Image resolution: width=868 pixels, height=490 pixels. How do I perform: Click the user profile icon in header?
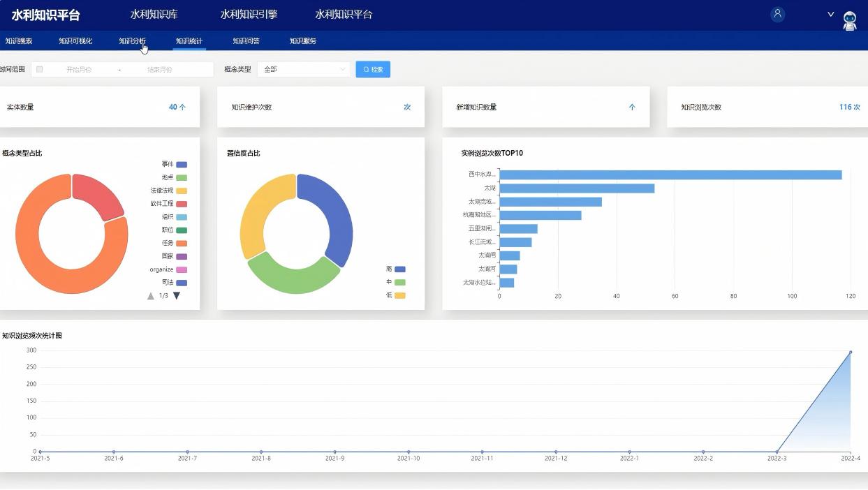(777, 15)
